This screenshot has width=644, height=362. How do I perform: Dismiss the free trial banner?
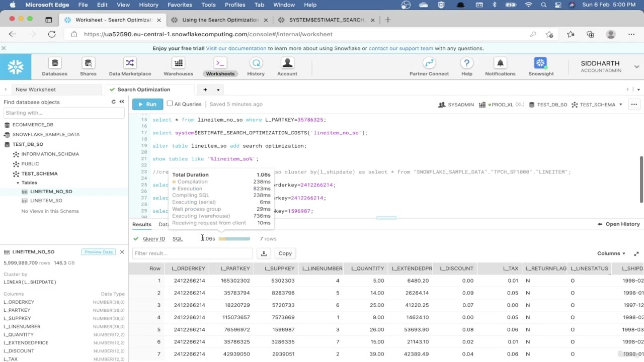coord(4,48)
